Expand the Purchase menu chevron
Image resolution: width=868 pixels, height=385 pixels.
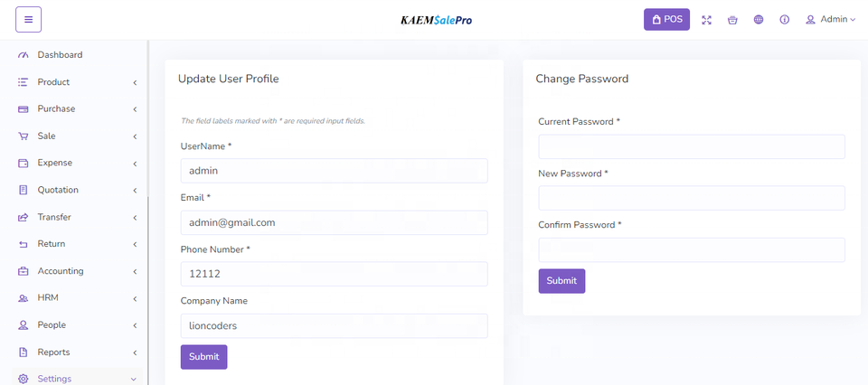135,109
